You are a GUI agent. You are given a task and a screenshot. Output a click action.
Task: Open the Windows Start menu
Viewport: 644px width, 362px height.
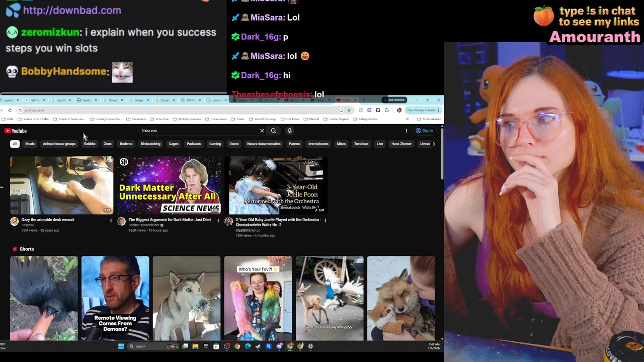coord(121,346)
